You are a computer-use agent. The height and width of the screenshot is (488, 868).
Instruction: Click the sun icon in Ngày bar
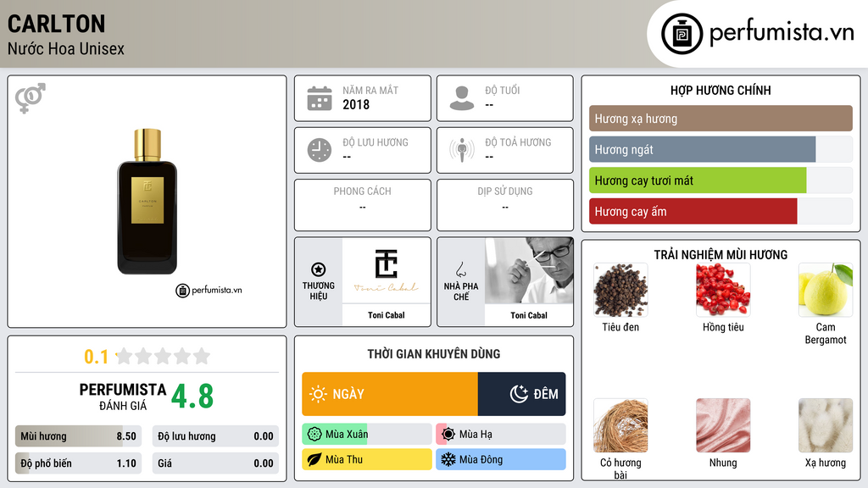point(318,394)
